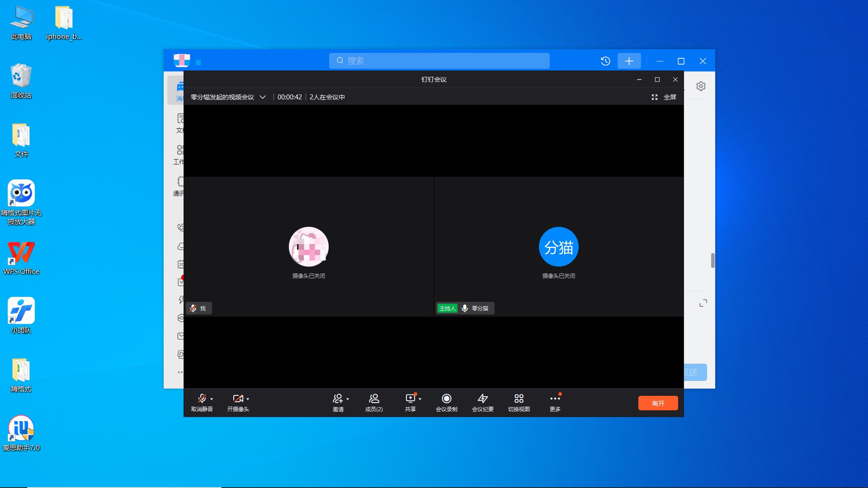The image size is (868, 488).
Task: Open the history clock icon
Action: 605,61
